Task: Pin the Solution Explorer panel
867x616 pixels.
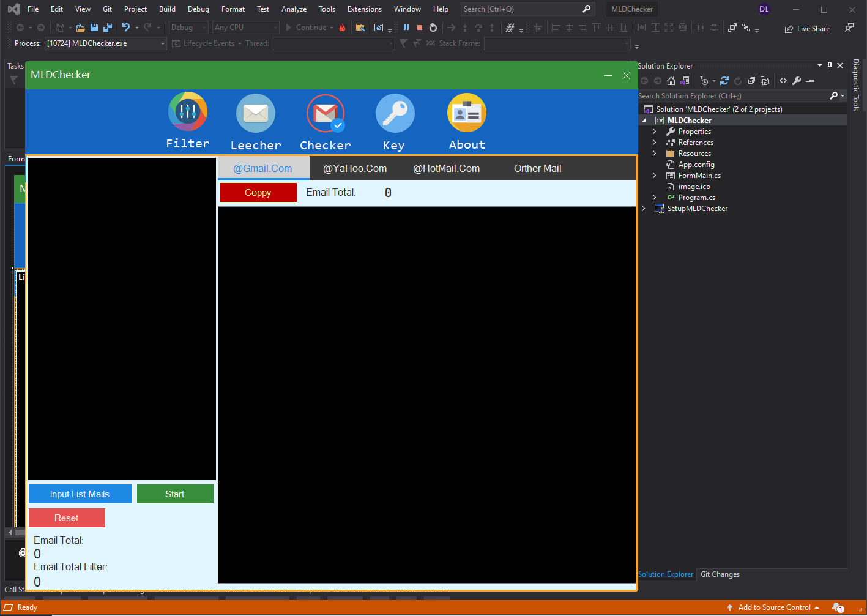Action: (830, 65)
